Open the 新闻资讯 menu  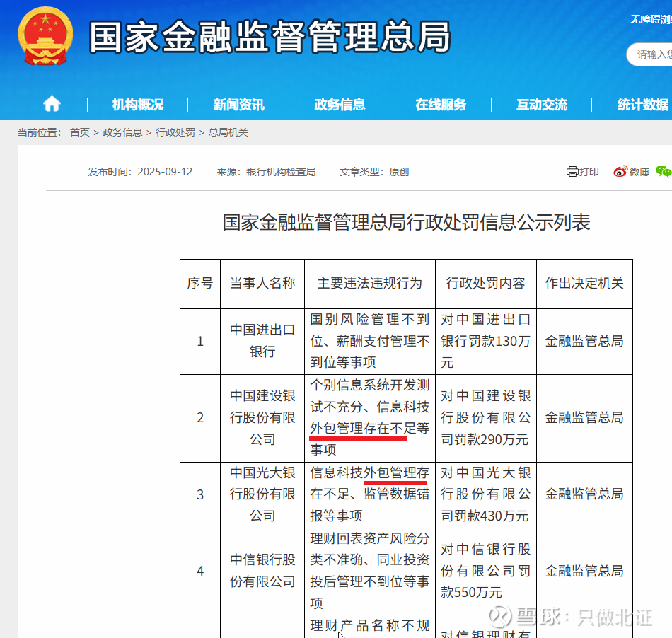238,105
